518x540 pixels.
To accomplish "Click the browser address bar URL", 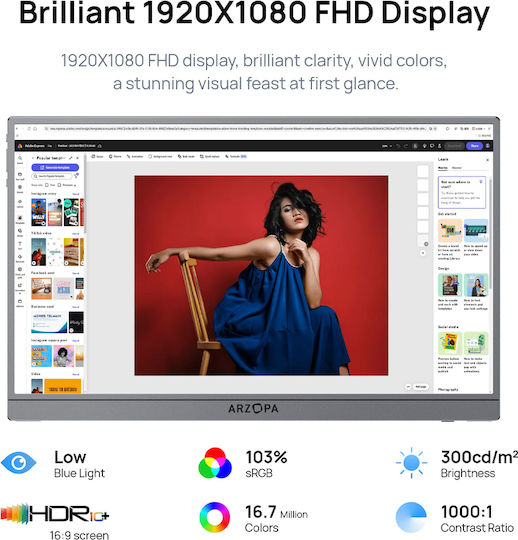I will coord(238,129).
